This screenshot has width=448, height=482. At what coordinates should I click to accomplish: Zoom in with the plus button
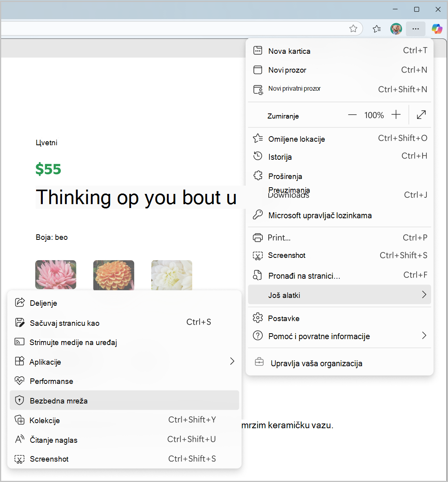click(396, 115)
